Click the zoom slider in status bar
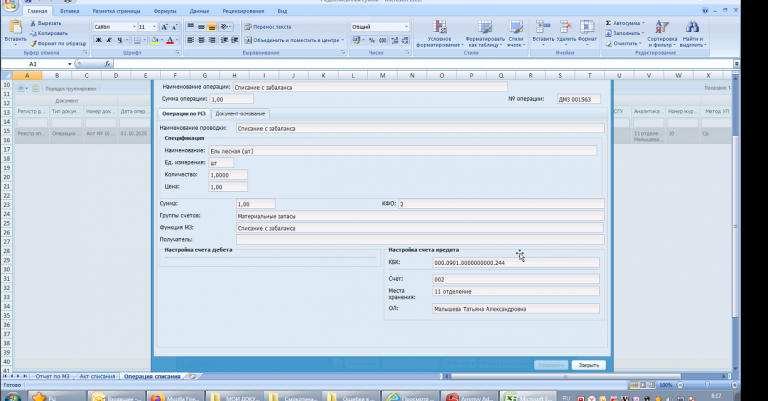 (707, 385)
